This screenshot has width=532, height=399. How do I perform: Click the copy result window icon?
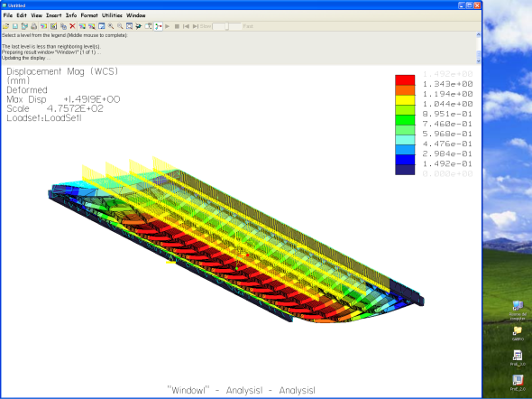click(63, 26)
